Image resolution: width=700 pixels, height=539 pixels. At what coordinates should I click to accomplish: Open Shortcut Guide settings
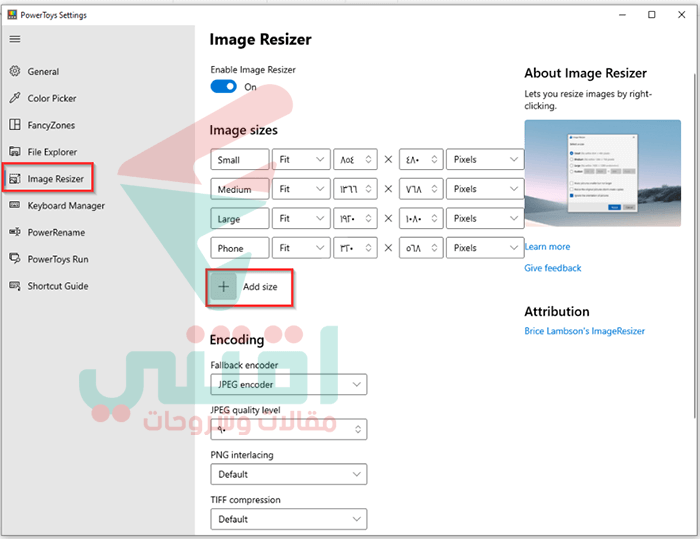(x=58, y=286)
